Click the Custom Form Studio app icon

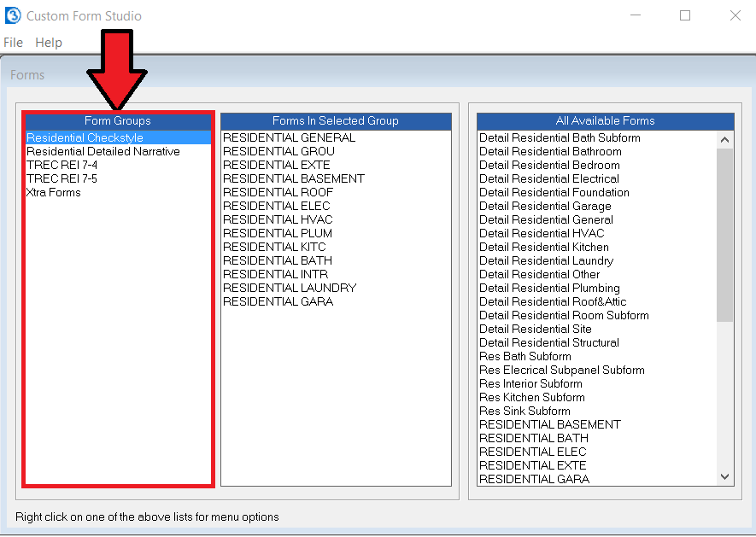pos(13,15)
